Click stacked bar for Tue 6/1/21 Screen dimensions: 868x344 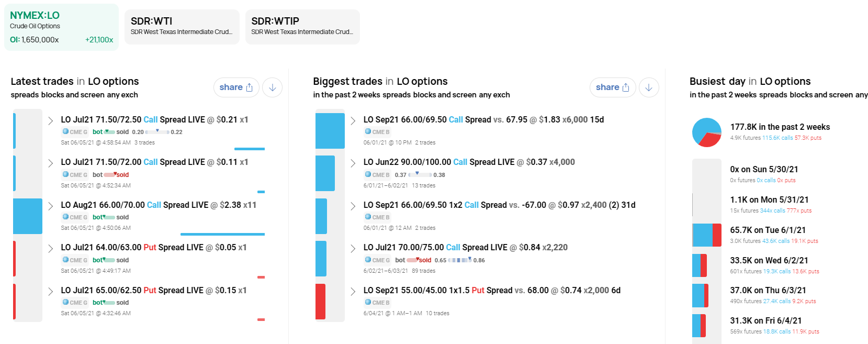[707, 235]
